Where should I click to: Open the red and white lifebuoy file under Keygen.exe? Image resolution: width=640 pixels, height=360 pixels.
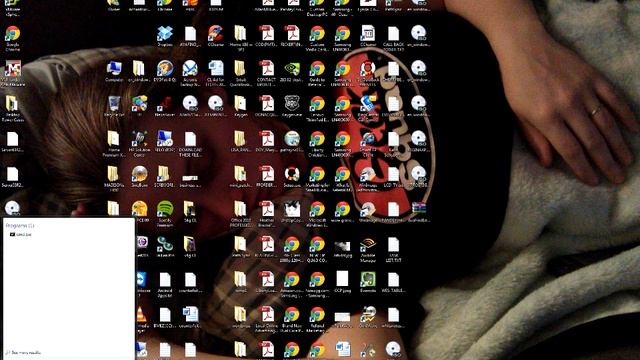[292, 176]
